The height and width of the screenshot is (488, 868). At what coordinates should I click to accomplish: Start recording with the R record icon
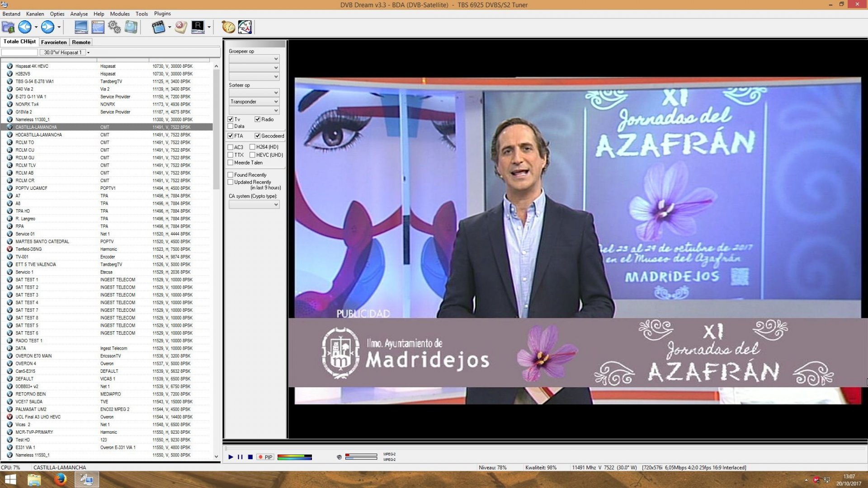pyautogui.click(x=198, y=27)
